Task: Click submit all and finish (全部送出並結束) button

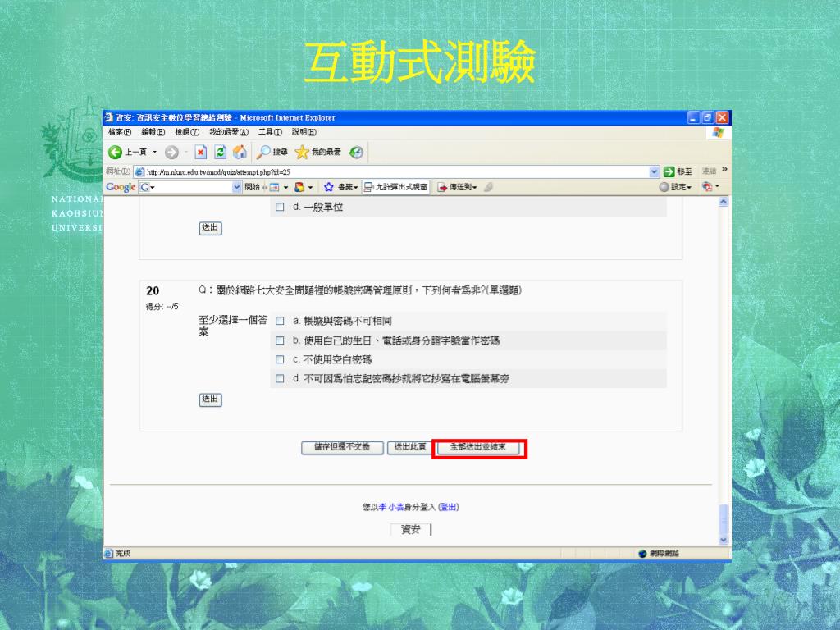Action: pyautogui.click(x=478, y=447)
